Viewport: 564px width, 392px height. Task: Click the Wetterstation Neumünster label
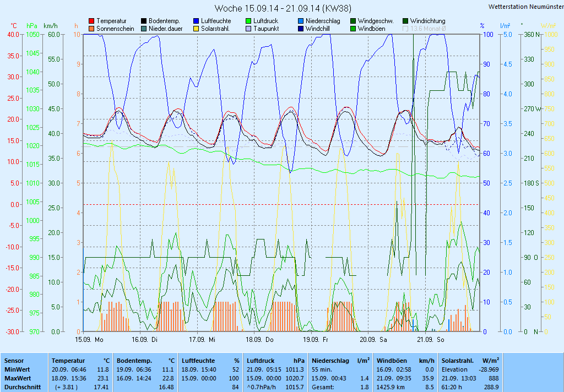526,7
